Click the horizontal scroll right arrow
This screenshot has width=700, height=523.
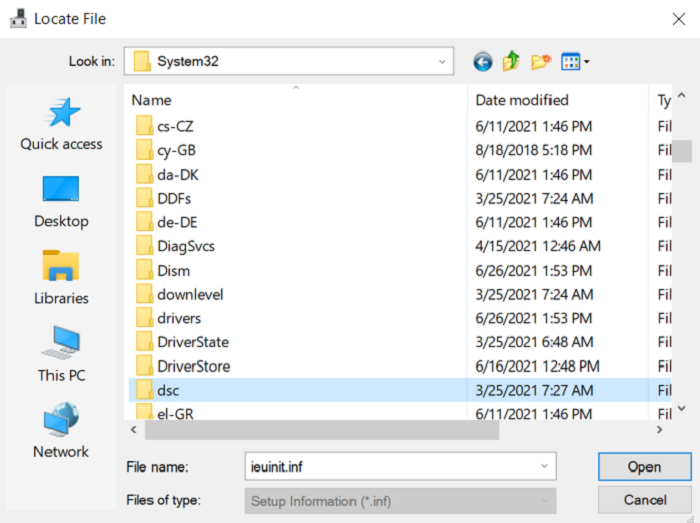click(660, 430)
